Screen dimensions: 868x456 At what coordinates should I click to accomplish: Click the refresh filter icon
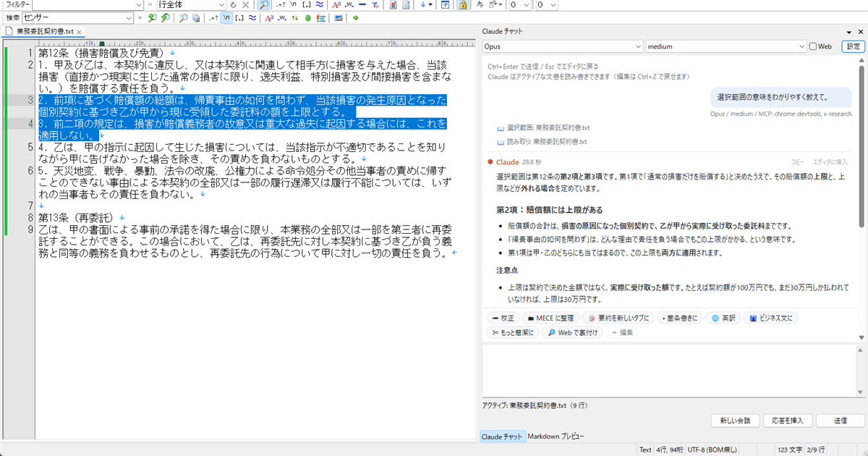[x=234, y=5]
